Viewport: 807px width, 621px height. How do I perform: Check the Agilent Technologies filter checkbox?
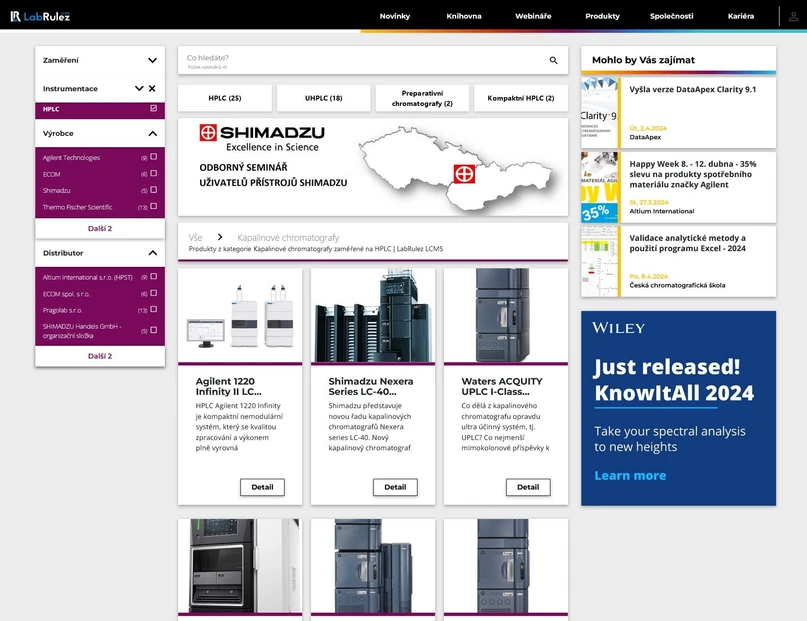click(x=152, y=157)
